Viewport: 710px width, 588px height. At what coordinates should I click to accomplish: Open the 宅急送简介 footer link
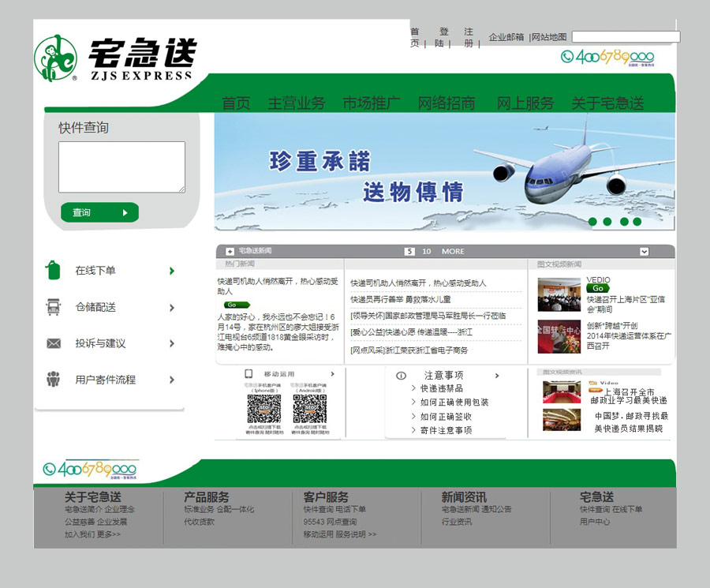point(83,509)
